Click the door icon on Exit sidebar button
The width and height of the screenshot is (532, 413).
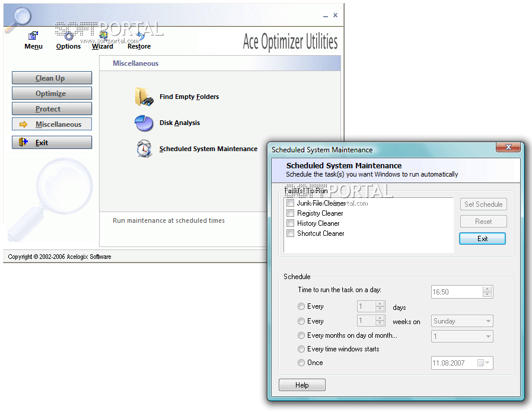click(x=23, y=142)
